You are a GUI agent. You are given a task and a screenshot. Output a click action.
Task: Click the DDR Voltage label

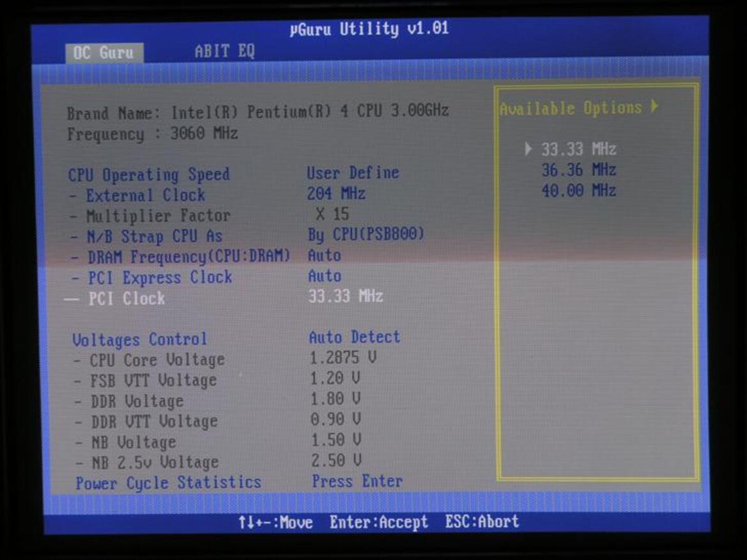(x=137, y=402)
